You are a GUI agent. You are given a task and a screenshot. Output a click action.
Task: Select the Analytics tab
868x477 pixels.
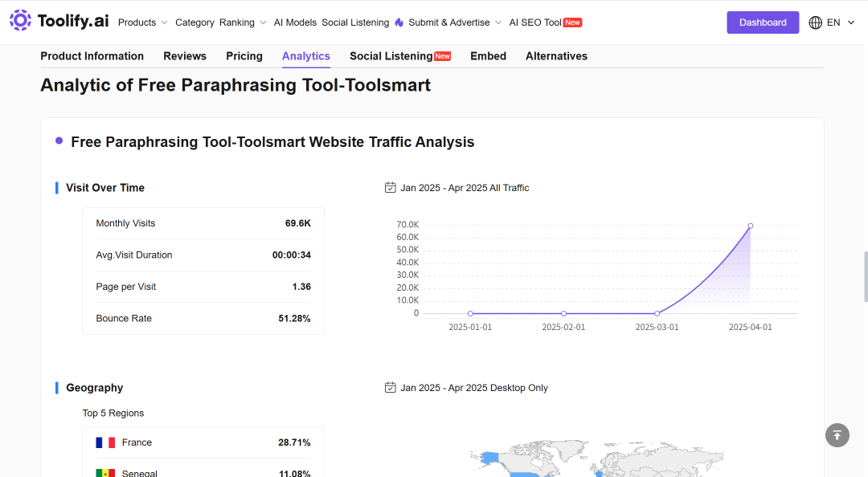(x=306, y=56)
